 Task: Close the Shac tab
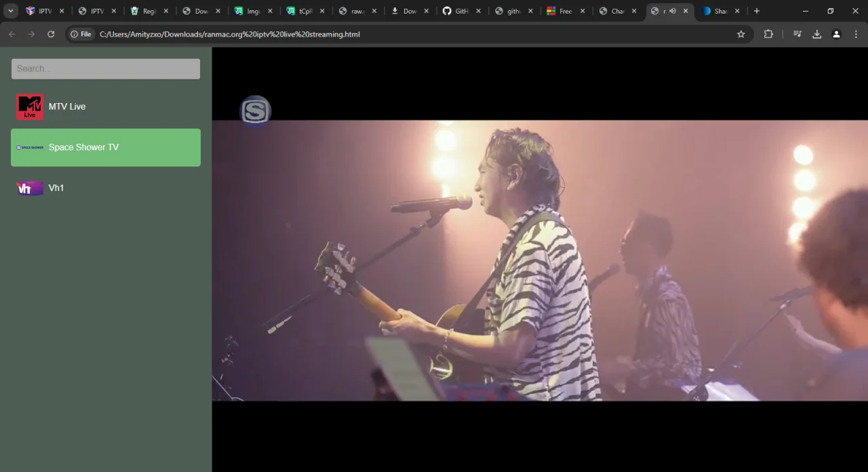(737, 11)
